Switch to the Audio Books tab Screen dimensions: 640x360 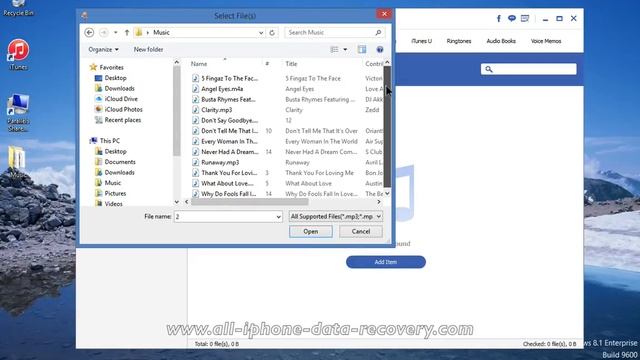click(x=501, y=41)
